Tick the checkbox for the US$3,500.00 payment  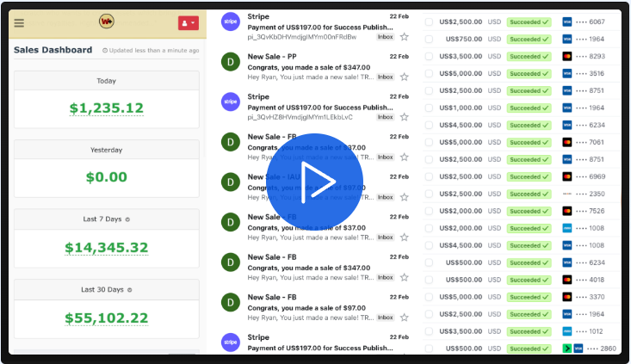[429, 56]
